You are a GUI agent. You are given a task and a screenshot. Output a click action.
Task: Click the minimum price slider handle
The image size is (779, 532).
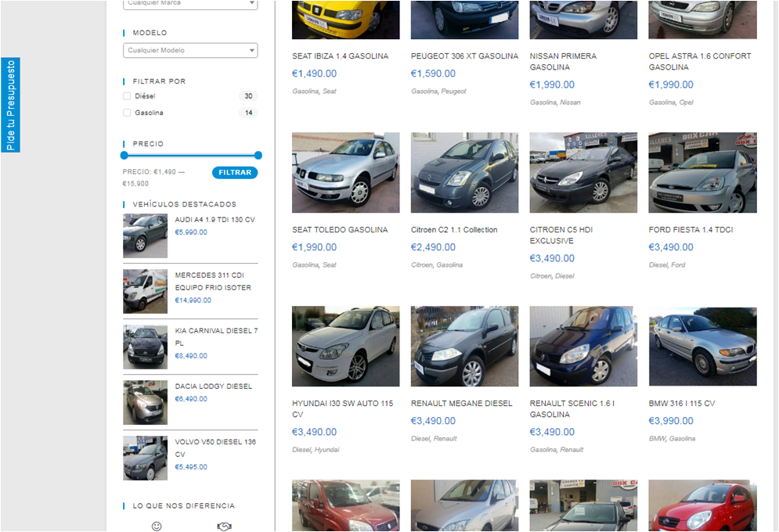tap(124, 156)
